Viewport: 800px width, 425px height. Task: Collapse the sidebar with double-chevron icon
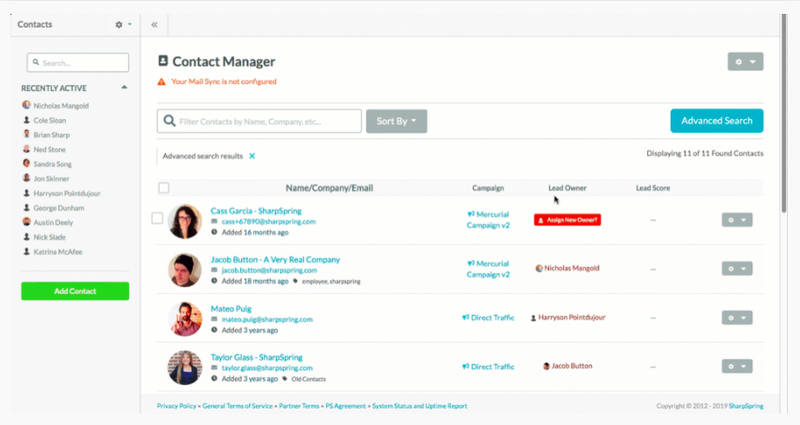[x=154, y=24]
